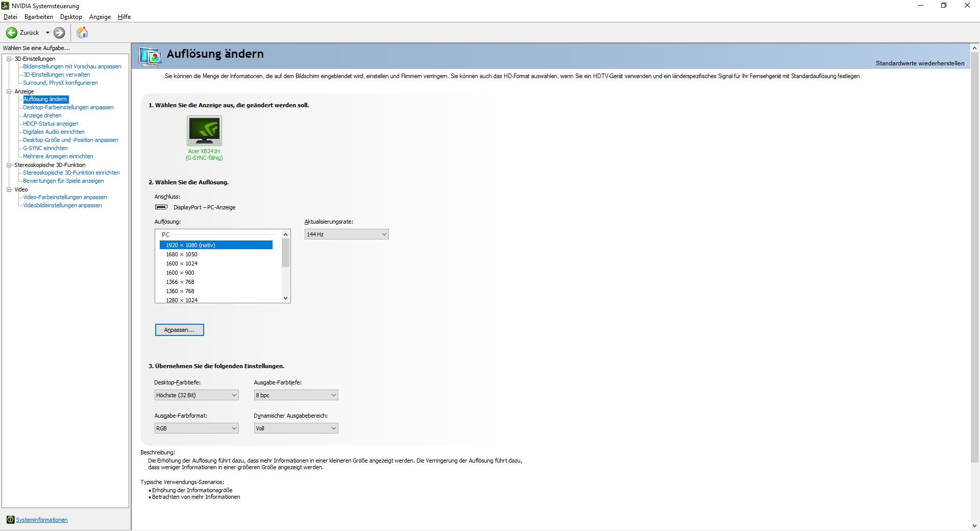
Task: Collapse the 3D-Einstellungen tree node
Action: coord(9,59)
